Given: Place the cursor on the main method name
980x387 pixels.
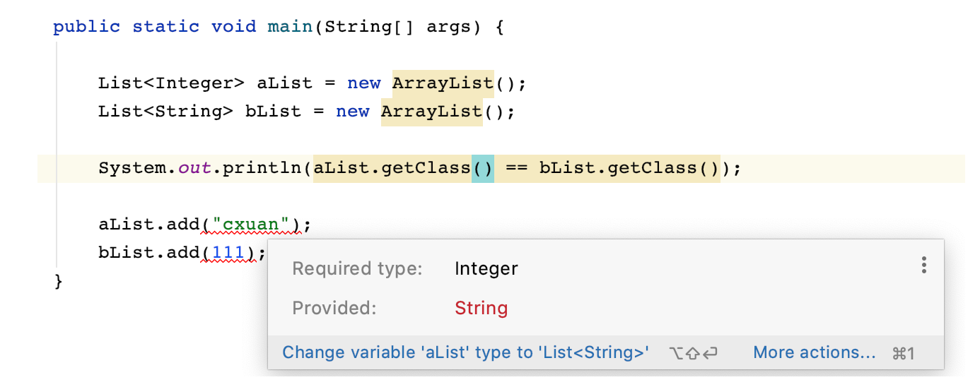Looking at the screenshot, I should click(290, 27).
